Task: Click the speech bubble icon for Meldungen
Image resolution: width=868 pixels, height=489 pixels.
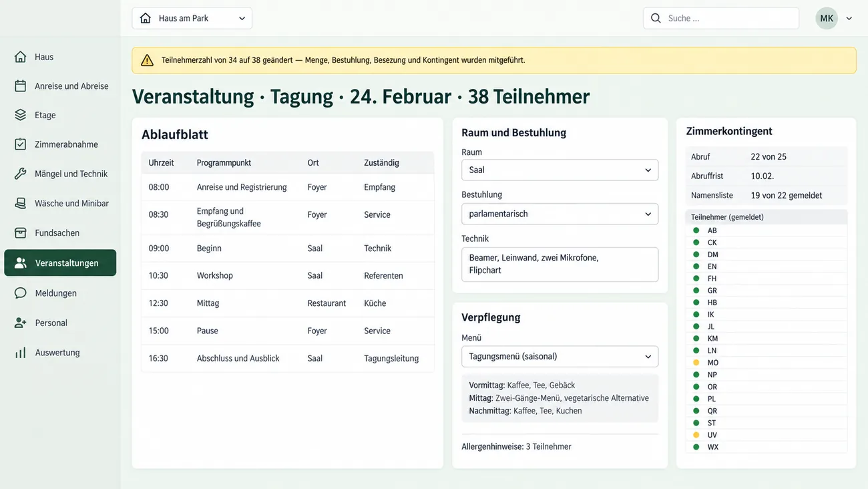Action: [21, 293]
